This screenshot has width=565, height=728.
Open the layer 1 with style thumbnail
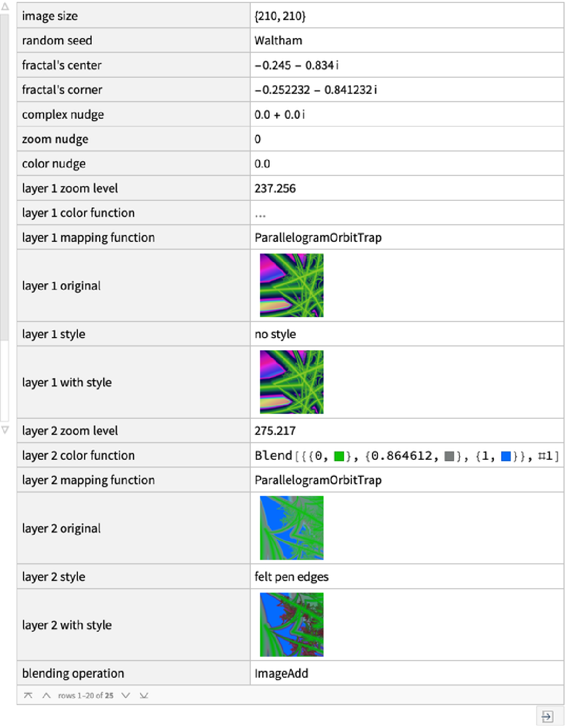point(292,382)
